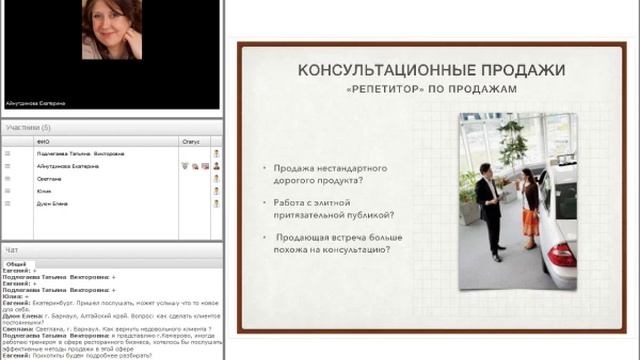Click the screen-share status icon for Айнутдинова Екатерина

click(205, 166)
